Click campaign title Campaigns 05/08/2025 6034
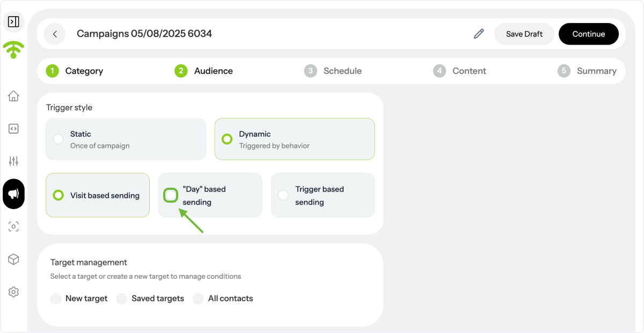This screenshot has height=333, width=644. tap(144, 34)
